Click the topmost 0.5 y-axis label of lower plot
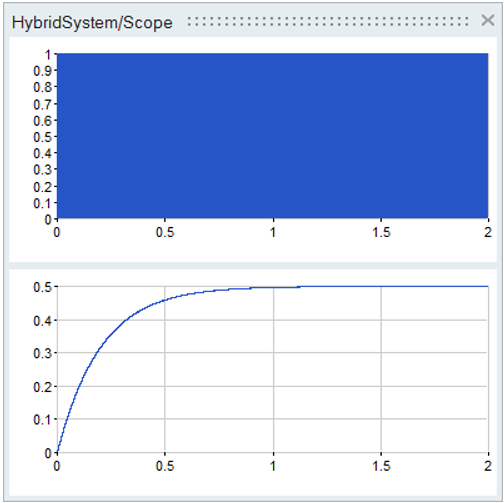 pyautogui.click(x=43, y=287)
